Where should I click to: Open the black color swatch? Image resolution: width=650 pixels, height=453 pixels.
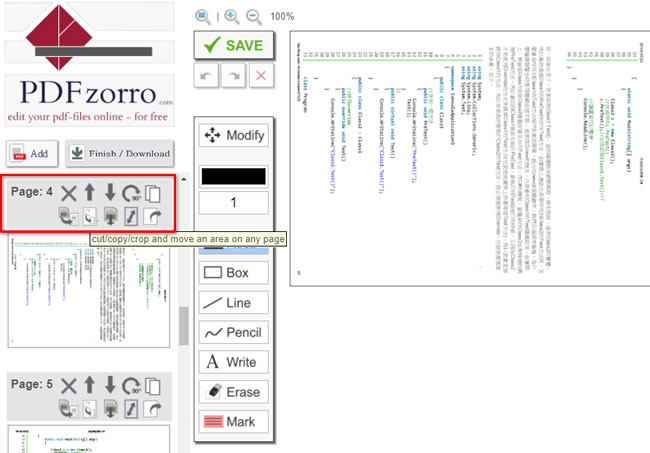234,176
